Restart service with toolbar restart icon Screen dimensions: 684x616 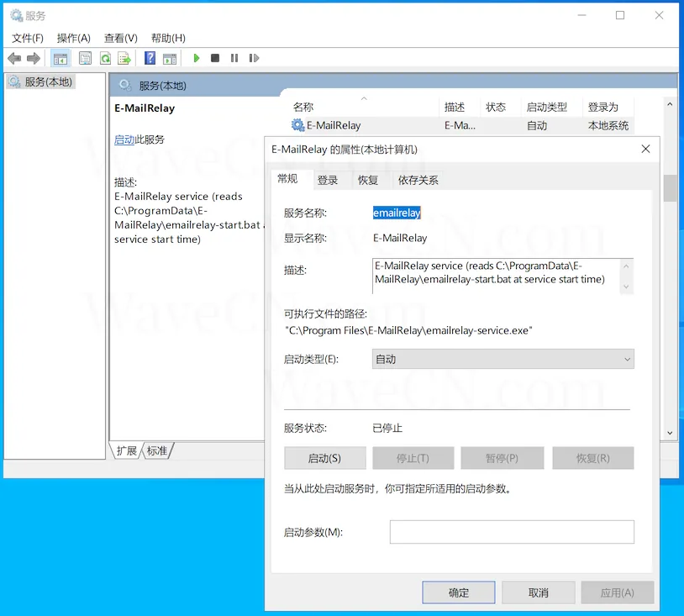[254, 58]
